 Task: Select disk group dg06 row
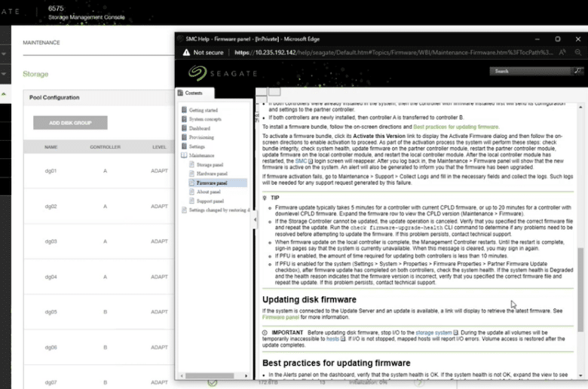99,348
